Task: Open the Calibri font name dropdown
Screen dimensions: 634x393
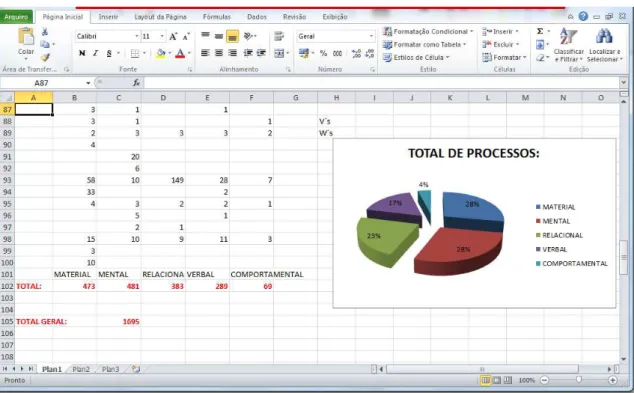Action: coord(136,36)
